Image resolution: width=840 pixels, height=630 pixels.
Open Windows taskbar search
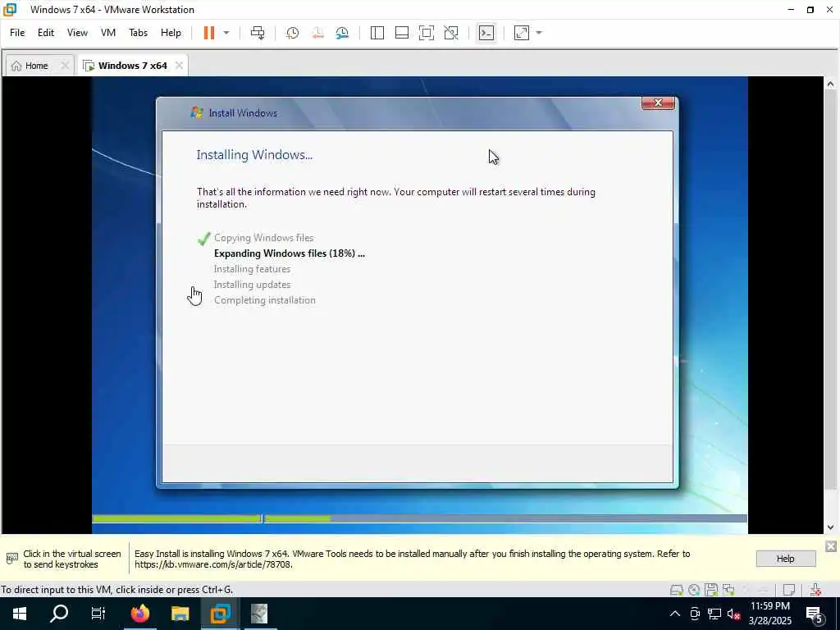click(x=59, y=614)
